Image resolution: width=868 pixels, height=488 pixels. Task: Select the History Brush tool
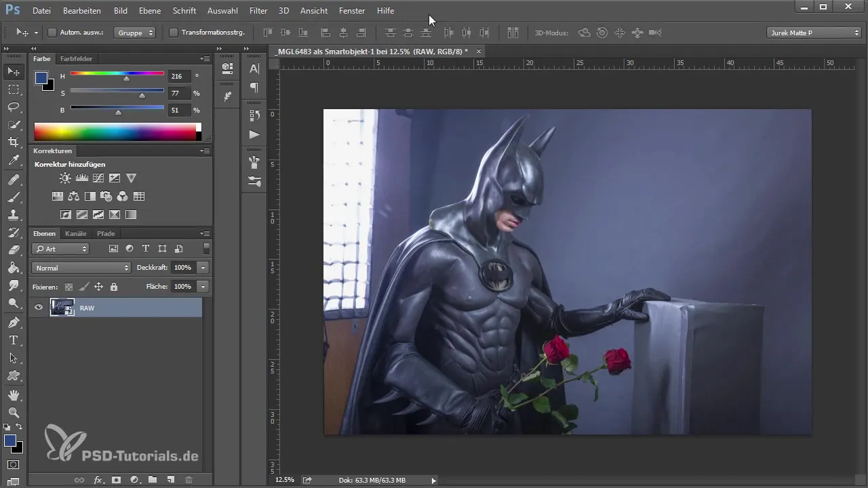point(14,232)
